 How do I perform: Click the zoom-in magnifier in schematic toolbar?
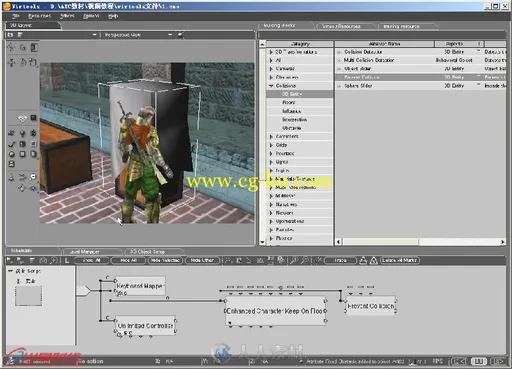coord(294,260)
